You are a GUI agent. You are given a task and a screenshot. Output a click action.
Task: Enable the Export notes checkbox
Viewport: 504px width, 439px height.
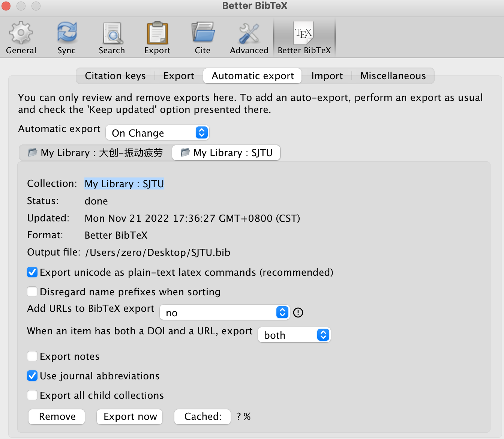[x=32, y=356]
